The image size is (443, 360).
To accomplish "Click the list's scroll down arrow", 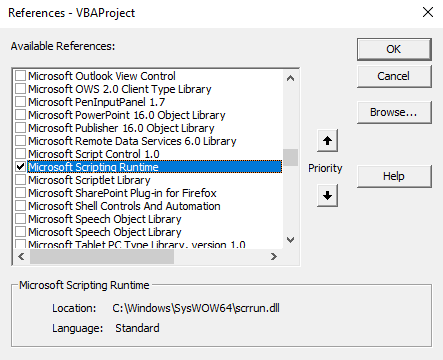I will tap(290, 240).
